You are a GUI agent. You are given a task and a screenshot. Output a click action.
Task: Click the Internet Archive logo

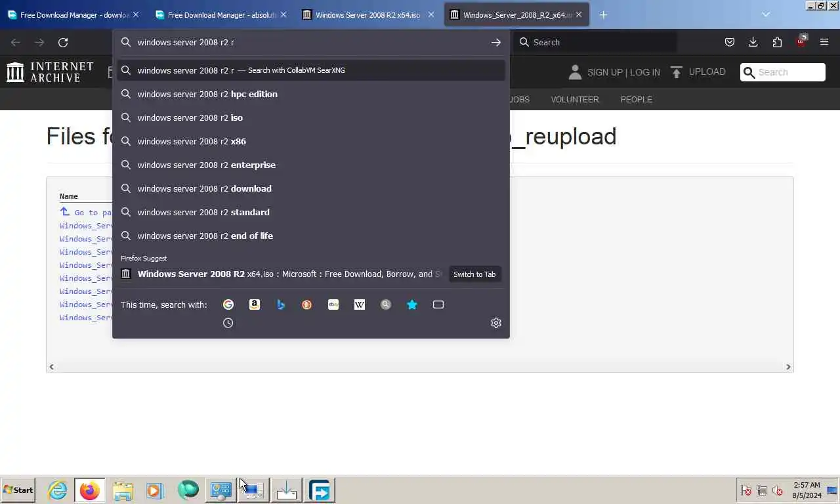tap(50, 72)
